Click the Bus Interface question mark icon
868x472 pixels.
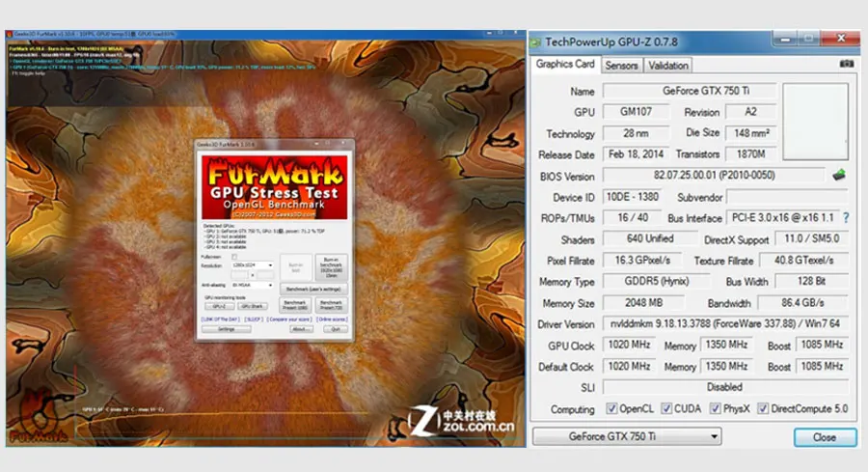pos(846,218)
